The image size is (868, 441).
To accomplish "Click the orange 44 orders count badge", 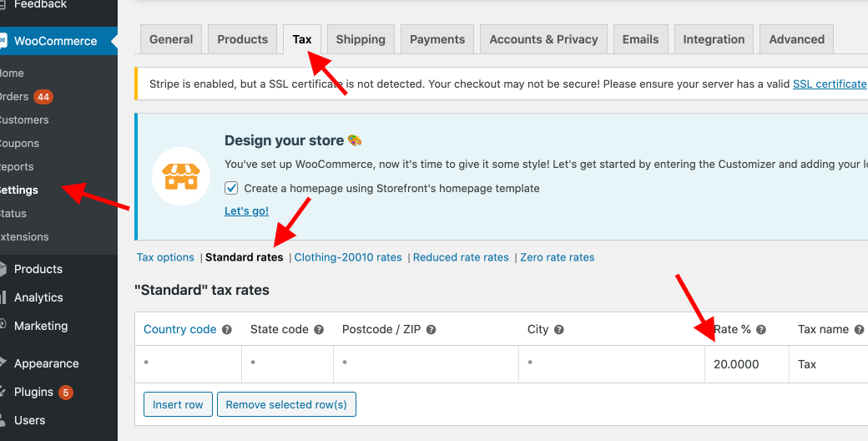I will 43,97.
